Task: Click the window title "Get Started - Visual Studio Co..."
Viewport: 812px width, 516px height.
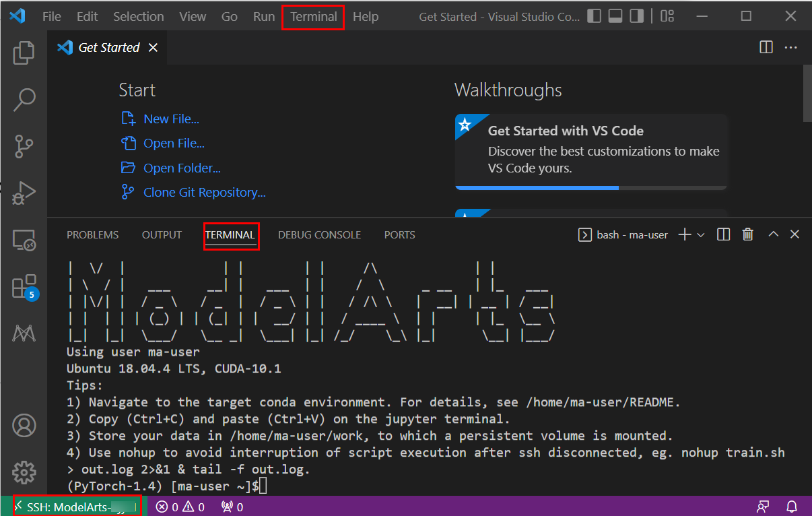Action: 499,17
